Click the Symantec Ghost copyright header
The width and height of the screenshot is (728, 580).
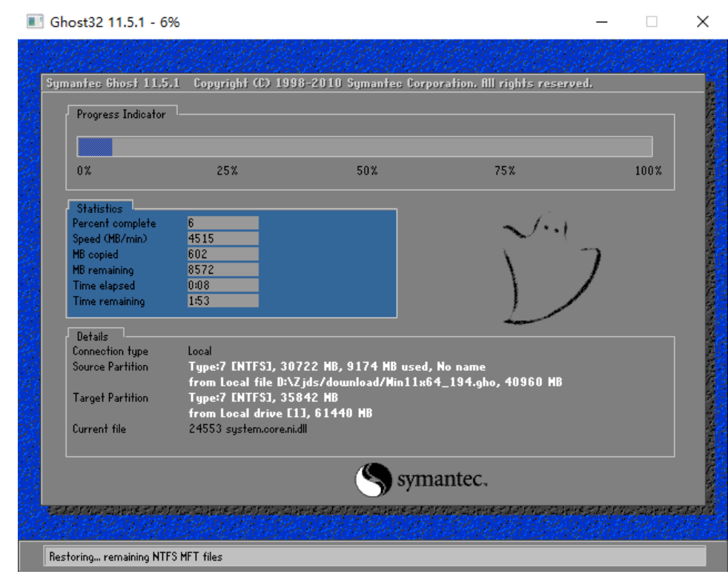coord(320,84)
